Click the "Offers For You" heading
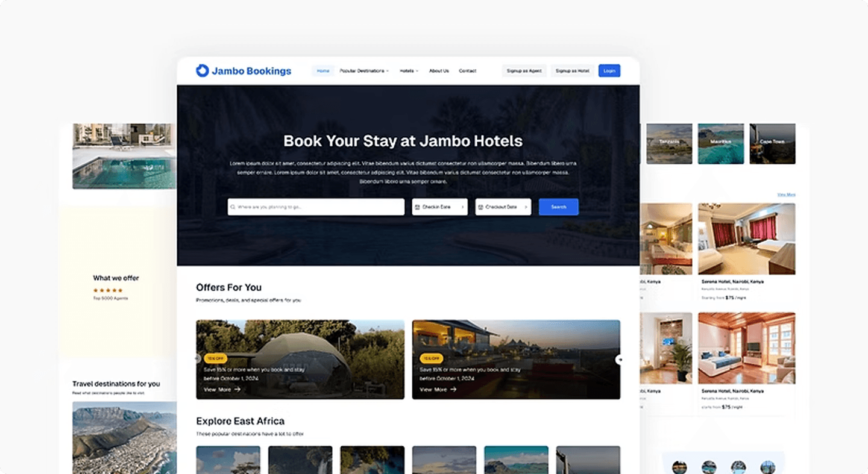 (x=229, y=287)
